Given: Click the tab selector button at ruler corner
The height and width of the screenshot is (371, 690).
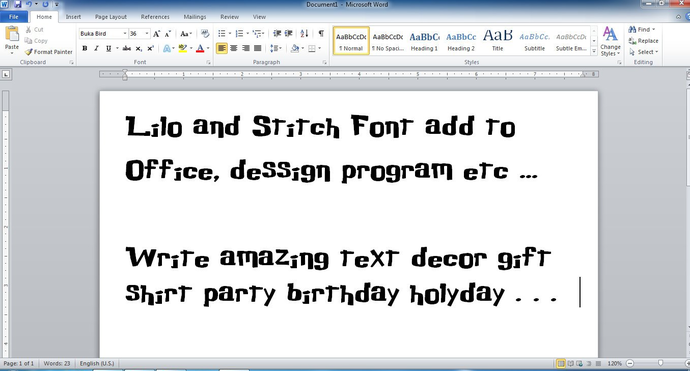Looking at the screenshot, I should click(x=6, y=74).
